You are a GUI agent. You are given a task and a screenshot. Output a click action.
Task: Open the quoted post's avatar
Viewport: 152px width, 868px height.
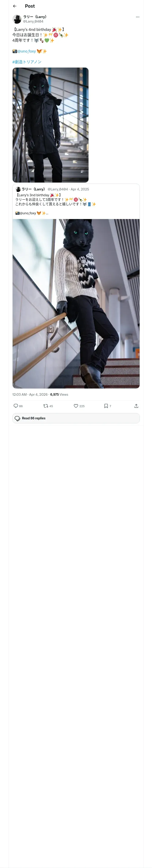pyautogui.click(x=18, y=189)
